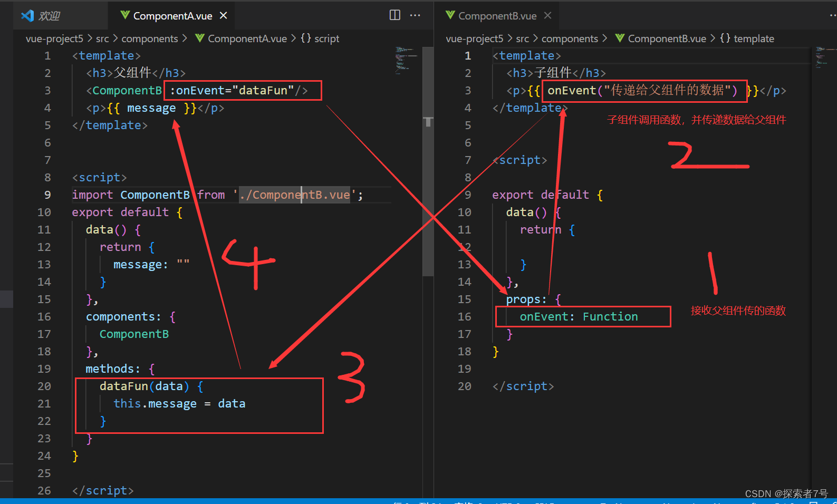Click the opening <template> tag in ComponentA

(x=107, y=56)
